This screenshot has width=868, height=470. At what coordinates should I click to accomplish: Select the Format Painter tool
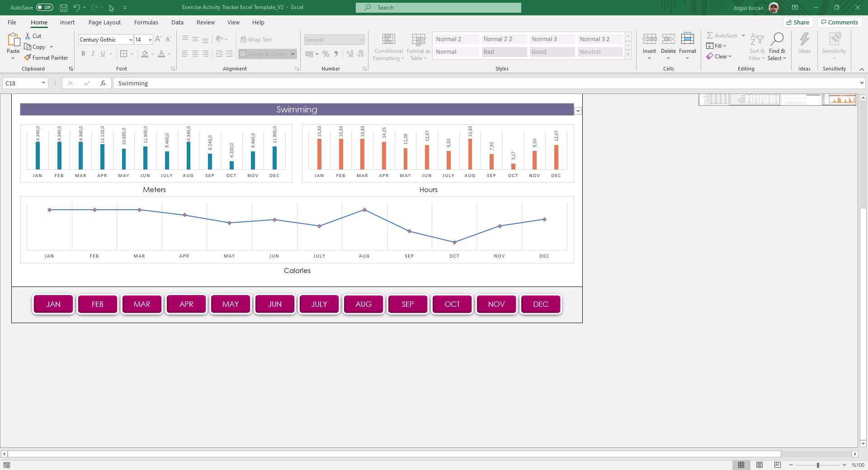pos(47,57)
